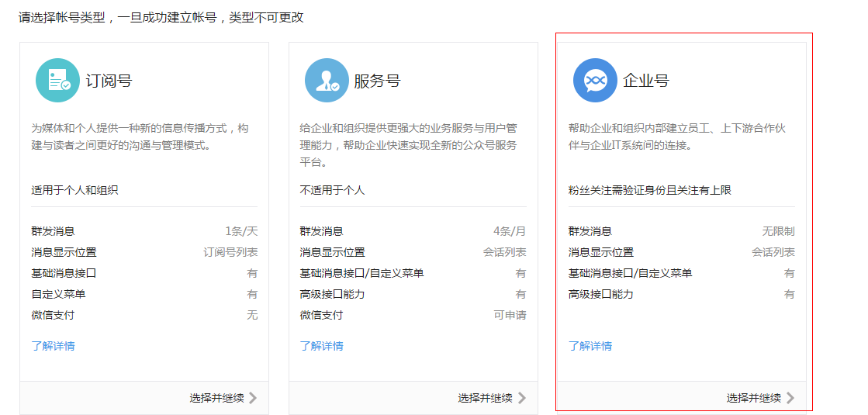Click the arrow beside 企业号 选择并继续
Screen dimensions: 868x415
790,398
